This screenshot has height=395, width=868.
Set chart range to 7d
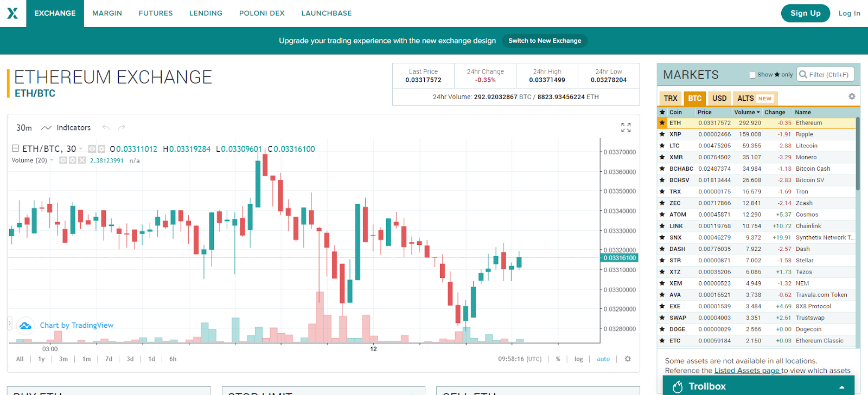tap(108, 359)
